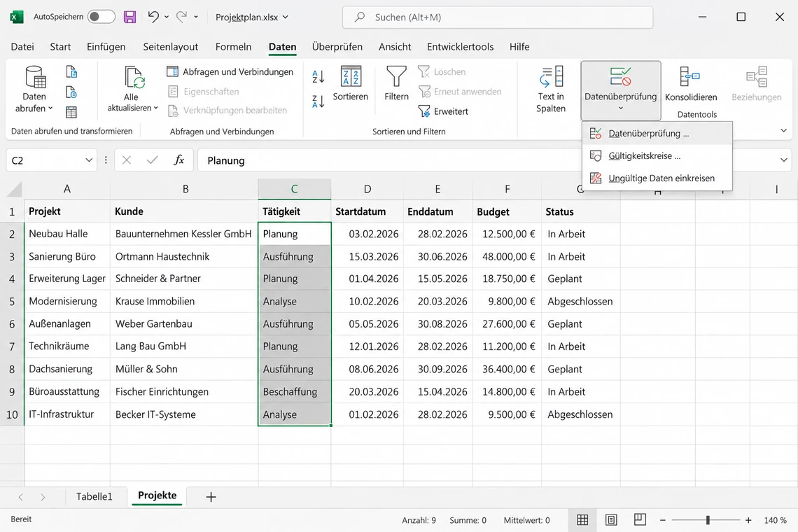The width and height of the screenshot is (798, 532).
Task: Select the Projekte sheet tab
Action: coord(157,496)
